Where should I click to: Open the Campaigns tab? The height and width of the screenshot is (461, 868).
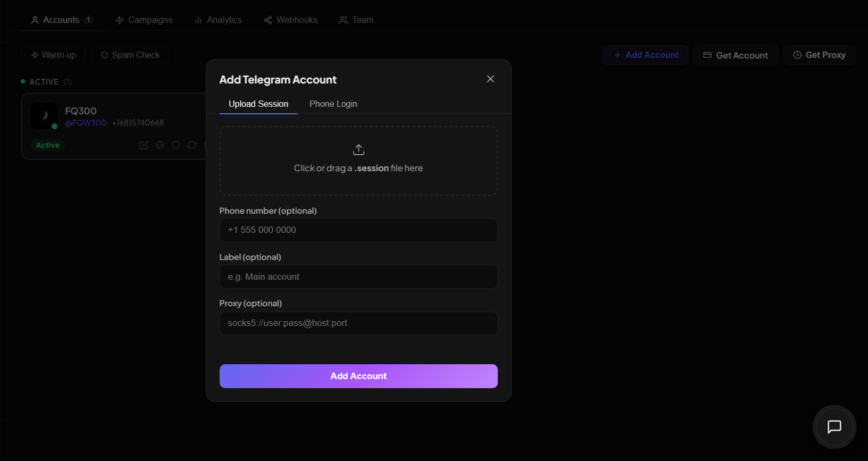[144, 20]
